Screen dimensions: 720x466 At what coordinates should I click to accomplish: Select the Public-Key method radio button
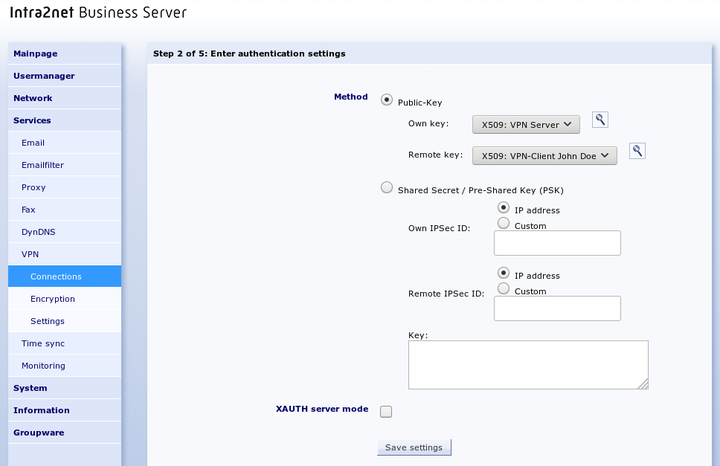point(387,100)
